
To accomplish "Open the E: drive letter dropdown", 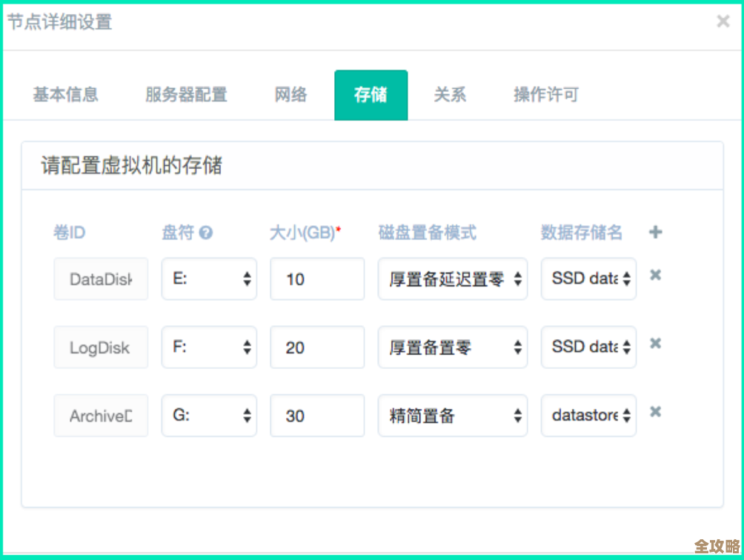I will [209, 279].
